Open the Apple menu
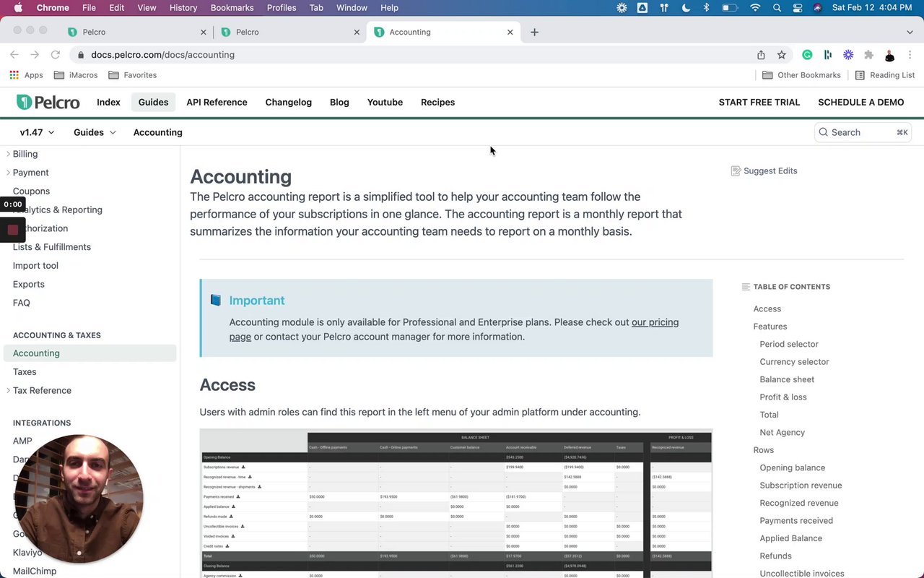 [x=18, y=8]
